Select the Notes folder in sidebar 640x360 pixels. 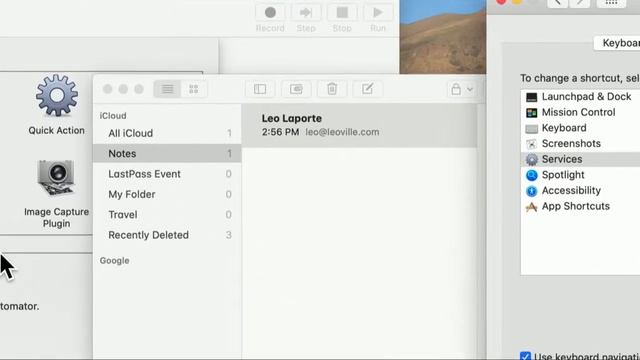pyautogui.click(x=167, y=153)
